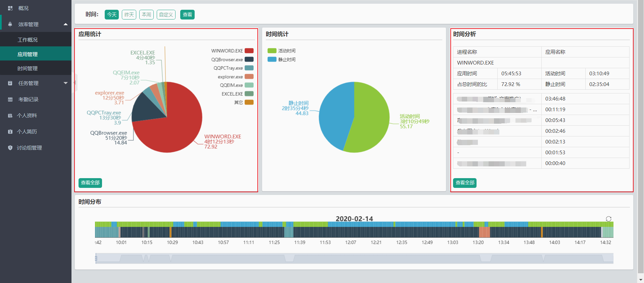Click the 个人简历 sidebar icon
The height and width of the screenshot is (283, 644).
pos(10,131)
